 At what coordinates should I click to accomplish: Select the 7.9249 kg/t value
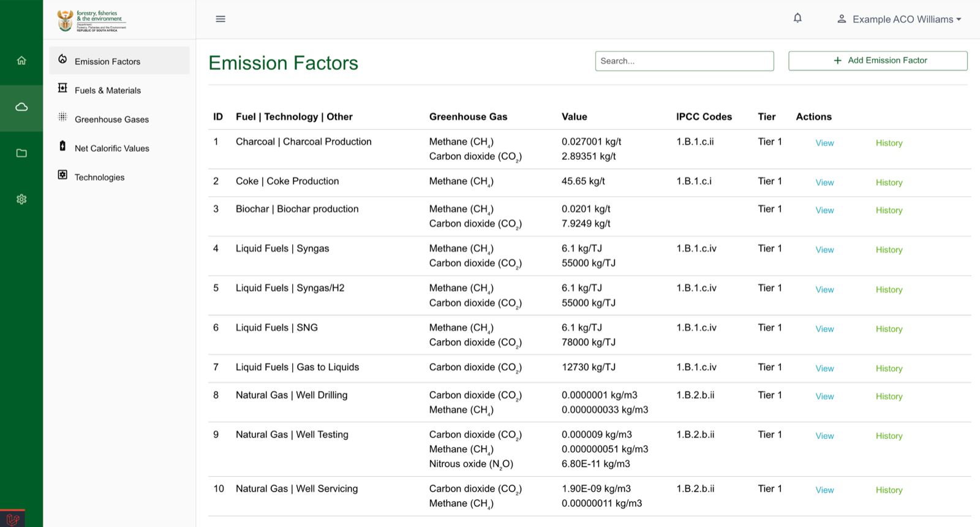(x=586, y=224)
